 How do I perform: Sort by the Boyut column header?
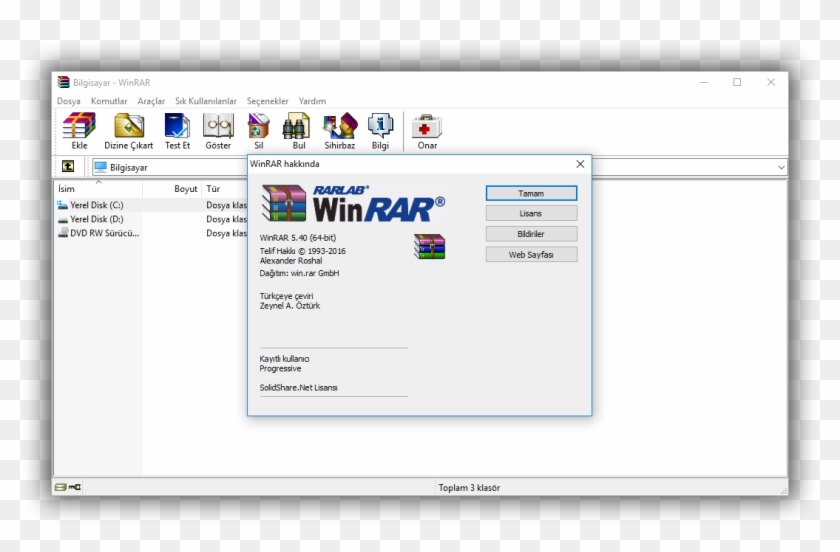tap(172, 189)
